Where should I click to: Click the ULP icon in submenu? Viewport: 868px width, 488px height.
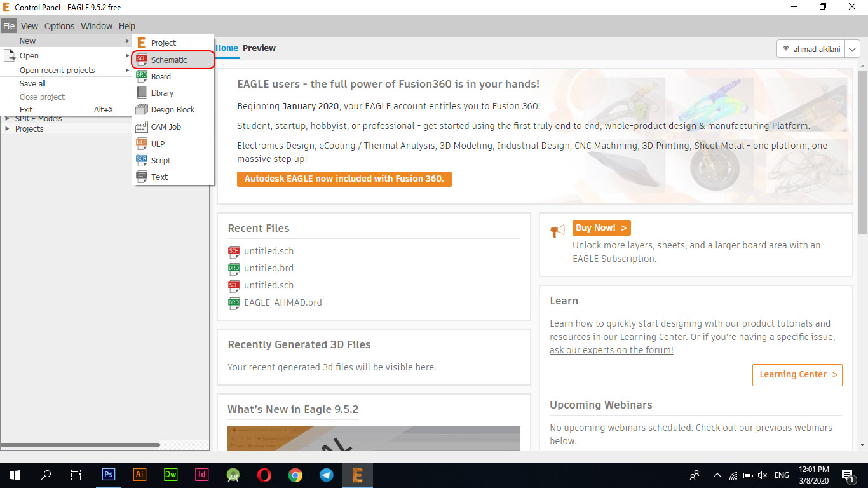tap(142, 144)
